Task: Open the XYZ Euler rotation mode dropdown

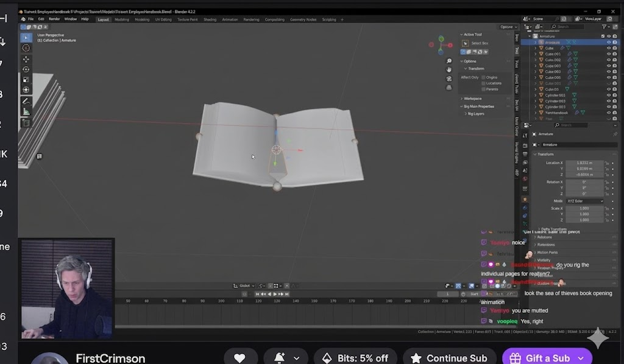Action: coord(585,201)
